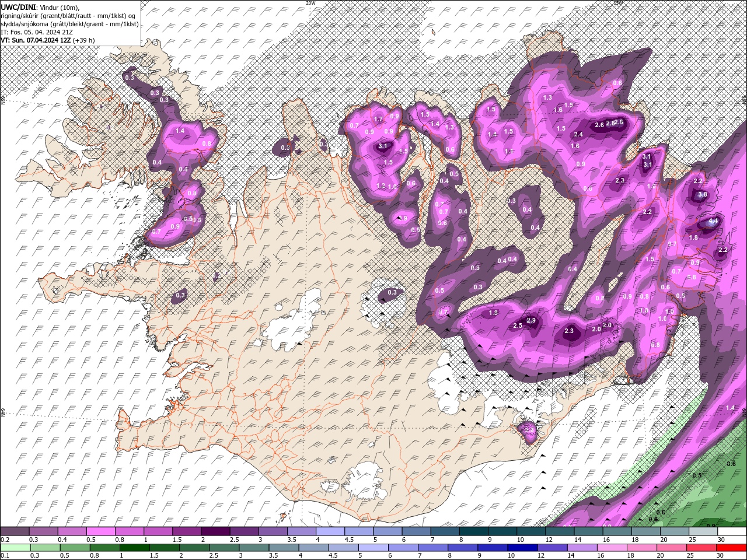Click the "2.4" snowfall value on the map

[579, 135]
